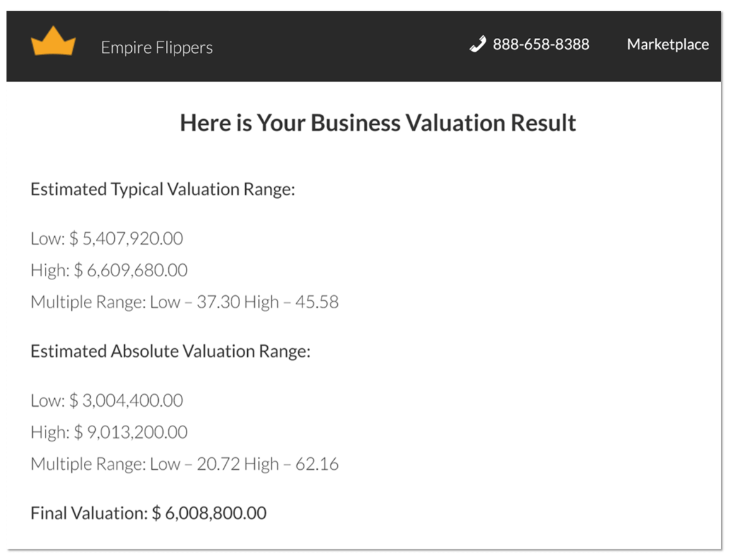Click the typical High value $6,609,680.00
This screenshot has height=560, width=730.
(109, 270)
